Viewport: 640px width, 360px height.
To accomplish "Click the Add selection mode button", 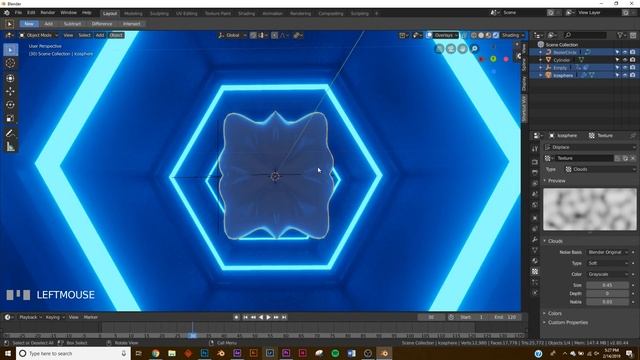I will tap(48, 24).
